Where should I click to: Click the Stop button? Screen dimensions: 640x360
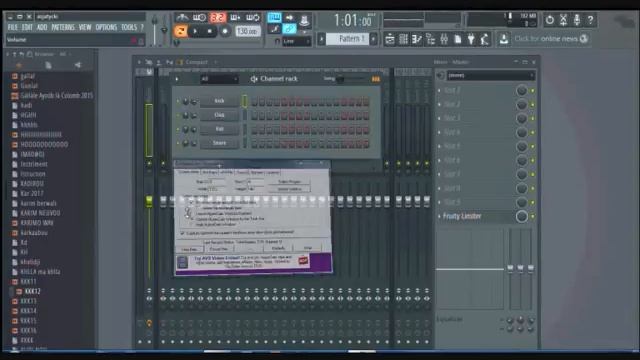coord(209,31)
